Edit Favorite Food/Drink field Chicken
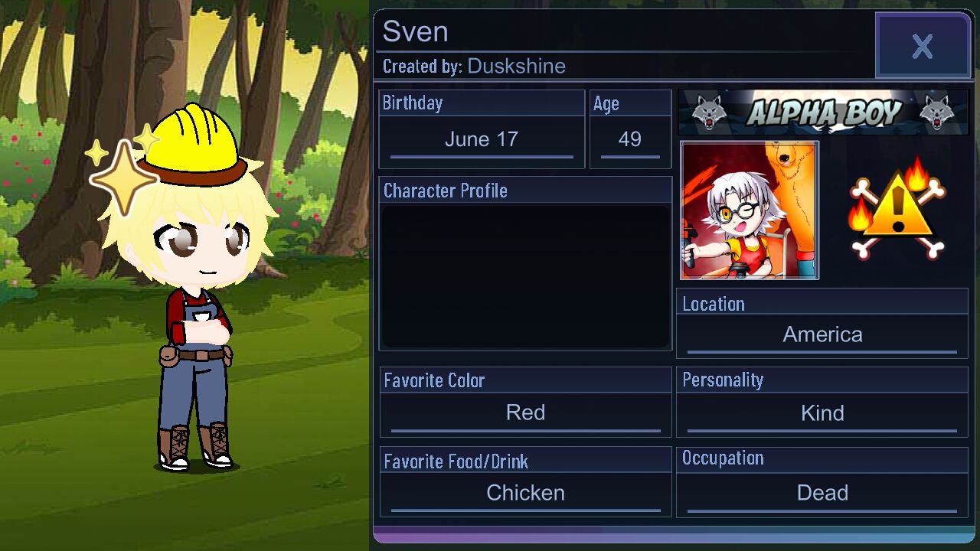The image size is (980, 551). (x=526, y=494)
